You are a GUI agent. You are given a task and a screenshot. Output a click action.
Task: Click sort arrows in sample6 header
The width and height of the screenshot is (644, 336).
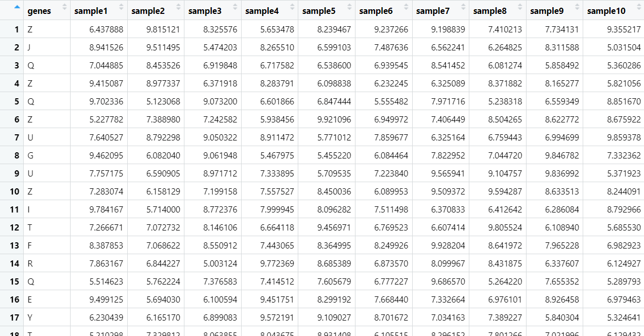click(406, 7)
